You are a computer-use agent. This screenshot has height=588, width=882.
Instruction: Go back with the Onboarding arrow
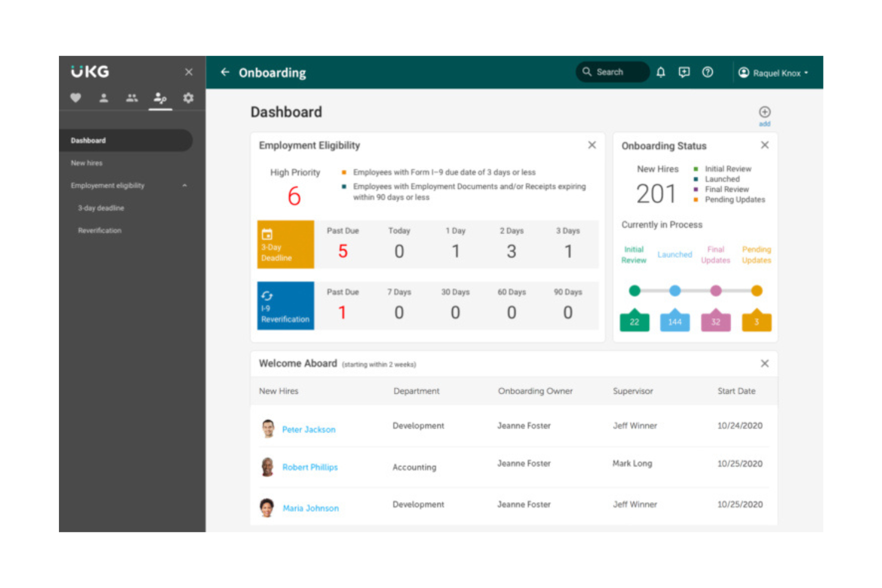click(225, 72)
